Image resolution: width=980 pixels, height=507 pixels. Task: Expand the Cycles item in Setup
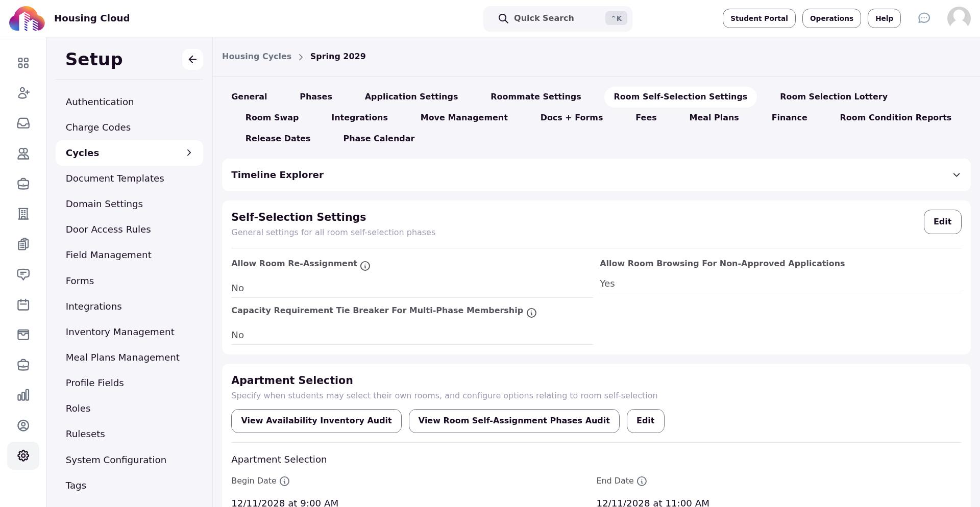(x=189, y=153)
